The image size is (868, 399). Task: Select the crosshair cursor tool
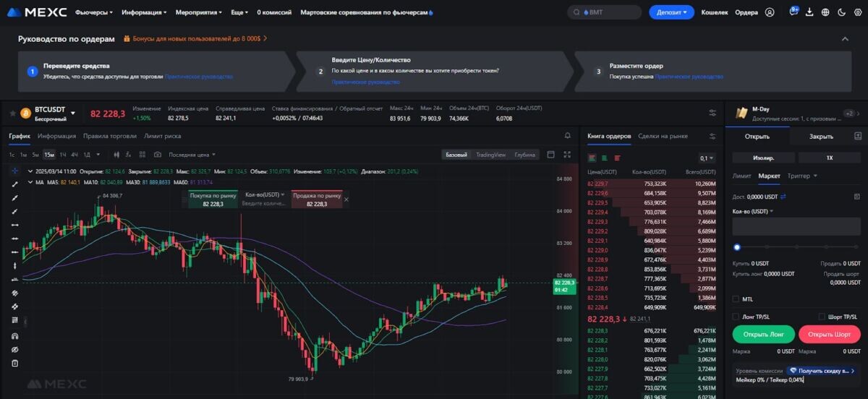[14, 171]
